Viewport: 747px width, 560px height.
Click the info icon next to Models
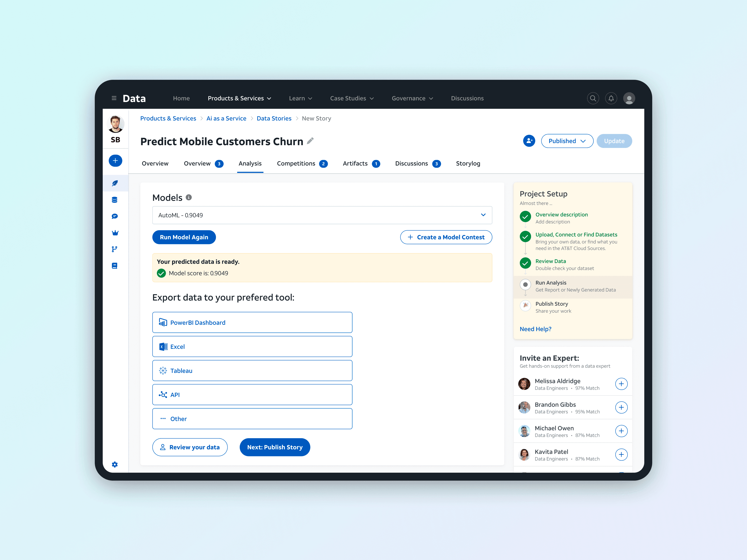[x=189, y=197]
